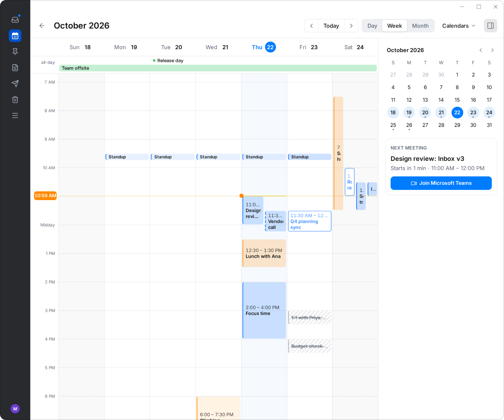Click the Sat 24 day header
Screen dimensions: 504x420
click(354, 47)
